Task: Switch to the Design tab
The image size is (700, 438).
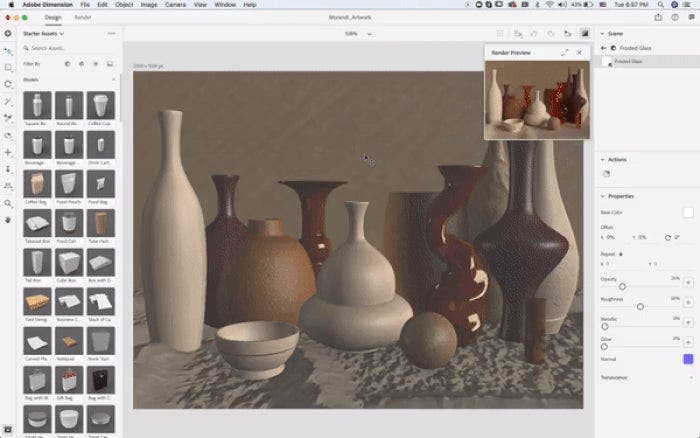Action: click(53, 17)
